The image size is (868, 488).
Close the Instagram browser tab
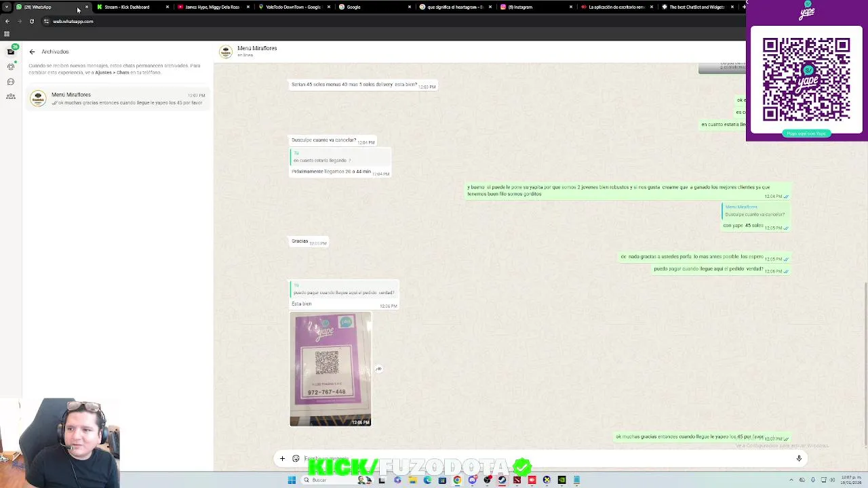pos(570,7)
